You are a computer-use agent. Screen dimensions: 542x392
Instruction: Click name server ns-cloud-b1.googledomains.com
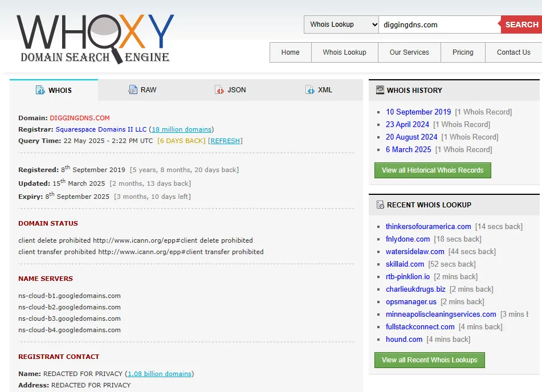click(70, 296)
